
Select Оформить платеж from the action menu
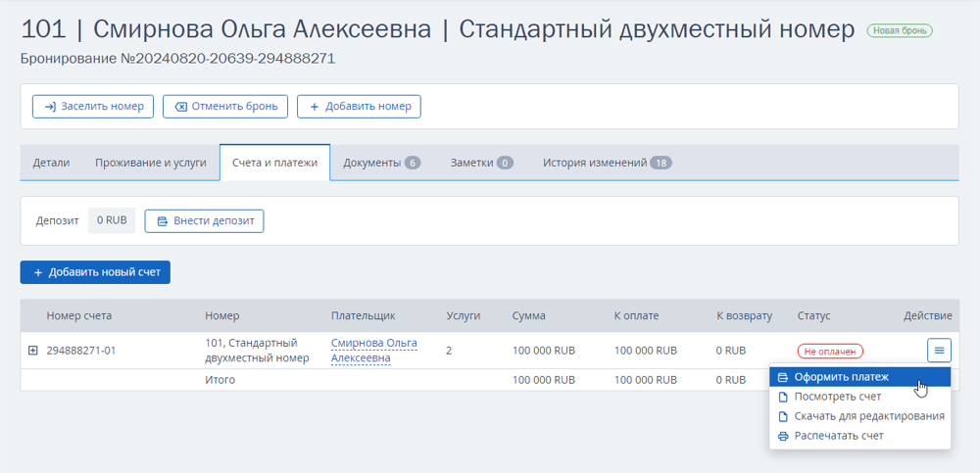click(860, 377)
